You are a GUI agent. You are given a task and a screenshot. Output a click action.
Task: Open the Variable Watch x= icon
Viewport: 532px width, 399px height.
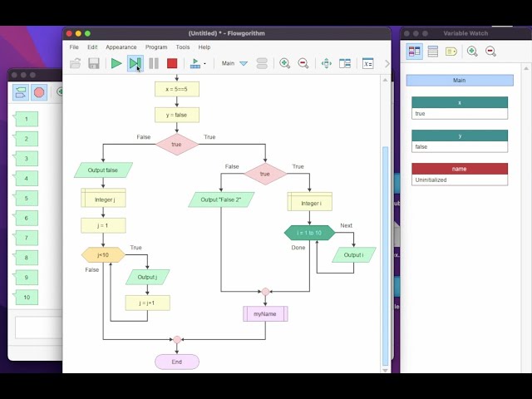coord(367,63)
